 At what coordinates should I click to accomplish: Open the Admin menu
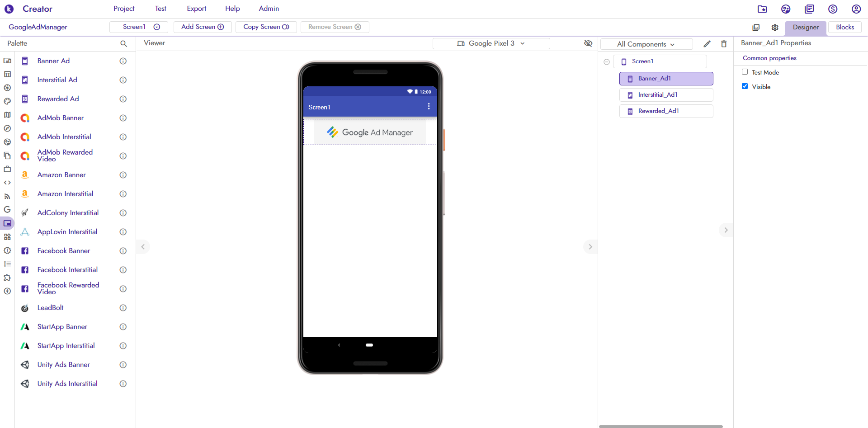269,9
